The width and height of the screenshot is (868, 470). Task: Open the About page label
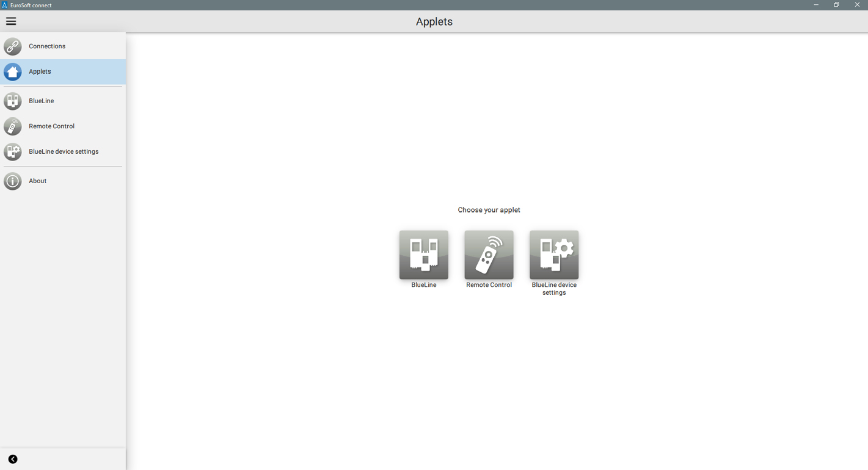point(38,181)
